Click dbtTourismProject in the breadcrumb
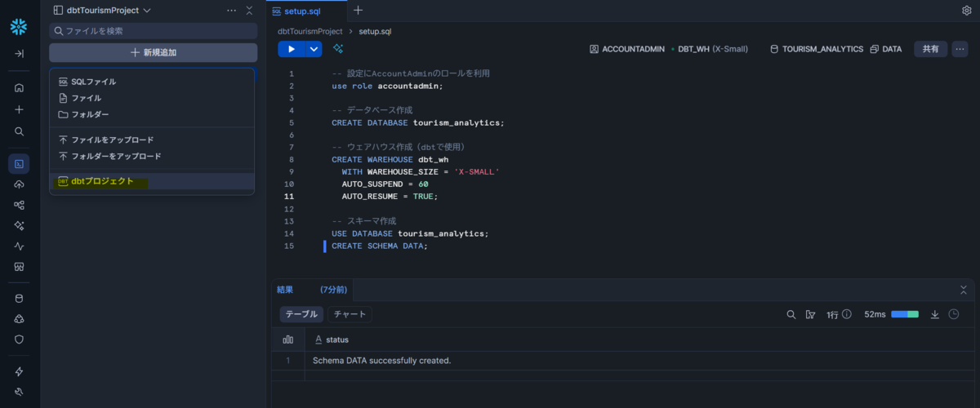980x408 pixels. [310, 31]
